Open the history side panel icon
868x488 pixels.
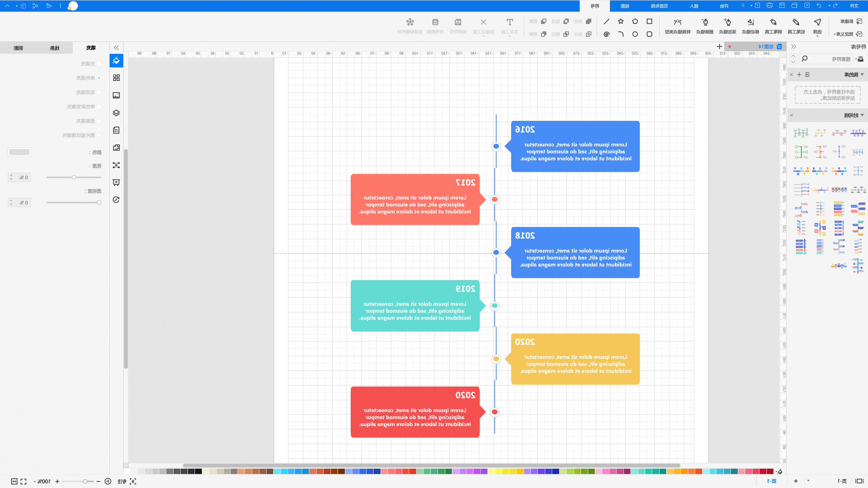[x=116, y=200]
